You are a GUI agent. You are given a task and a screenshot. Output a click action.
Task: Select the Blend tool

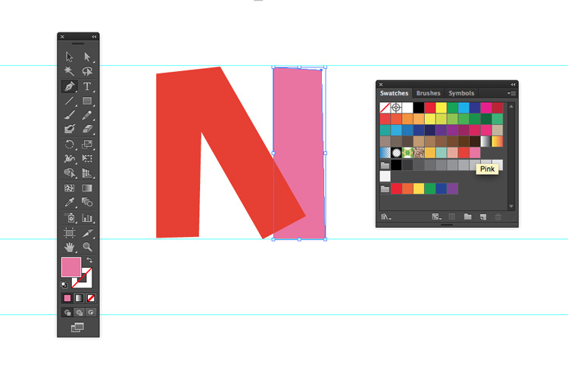click(x=87, y=202)
